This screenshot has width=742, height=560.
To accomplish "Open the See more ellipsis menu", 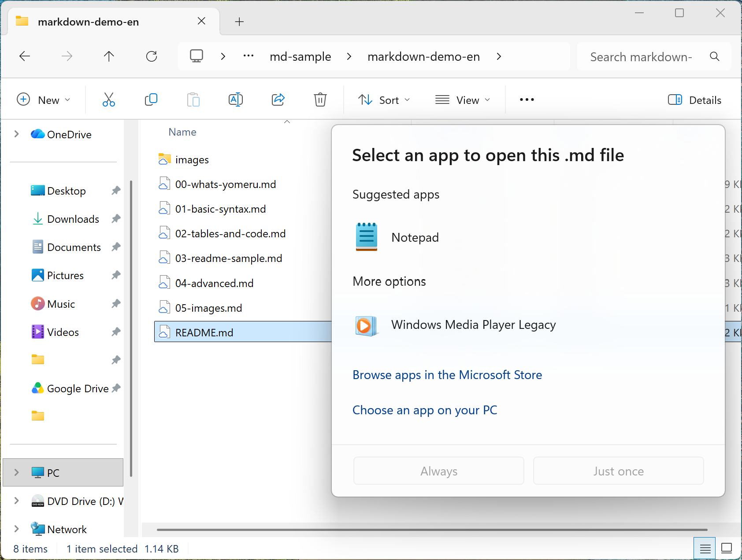I will pyautogui.click(x=527, y=100).
